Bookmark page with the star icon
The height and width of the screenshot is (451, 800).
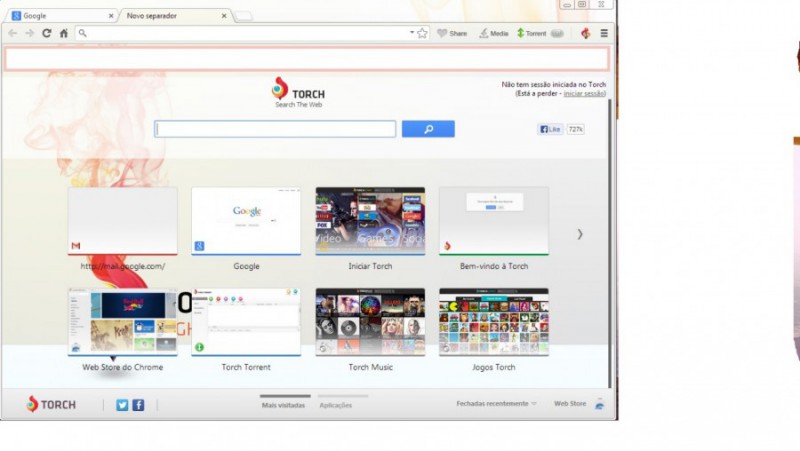point(422,33)
